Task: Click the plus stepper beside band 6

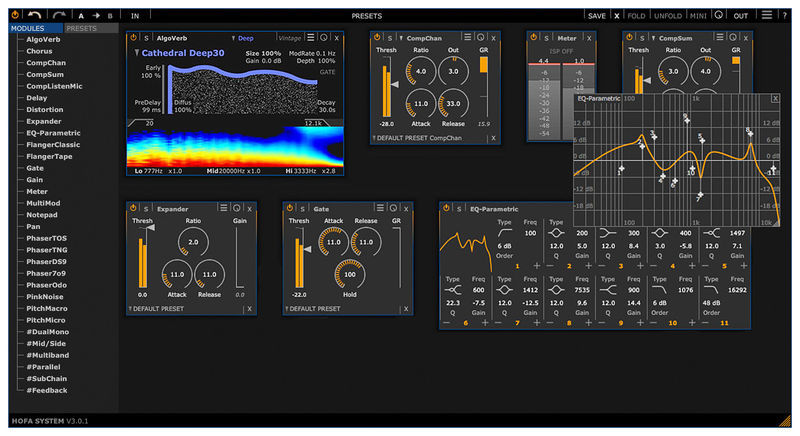Action: click(485, 323)
